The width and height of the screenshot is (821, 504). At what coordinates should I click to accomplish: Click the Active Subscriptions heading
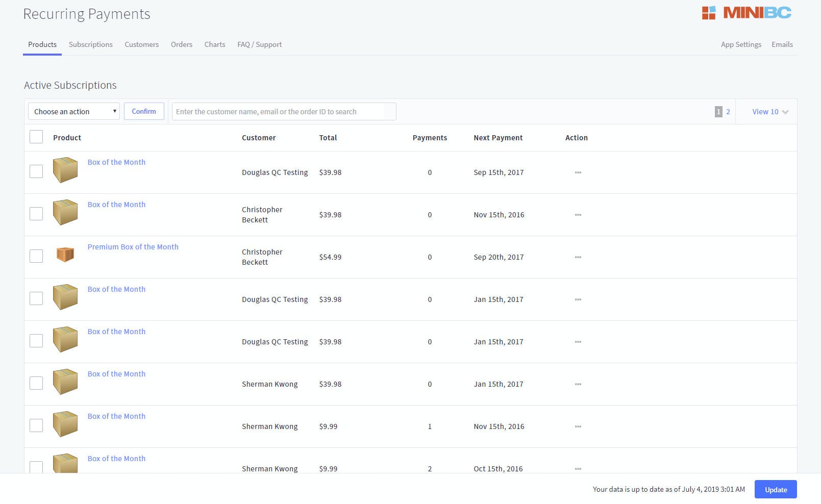pos(70,85)
